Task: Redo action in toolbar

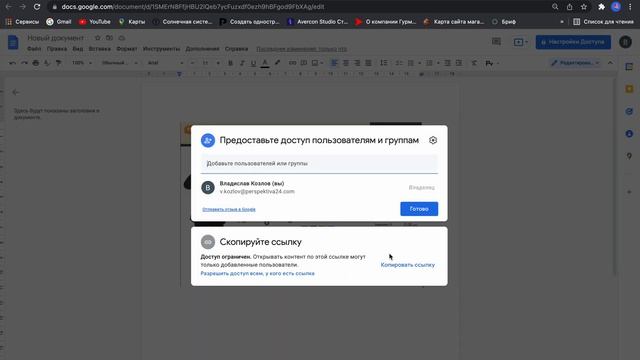Action: click(x=24, y=63)
